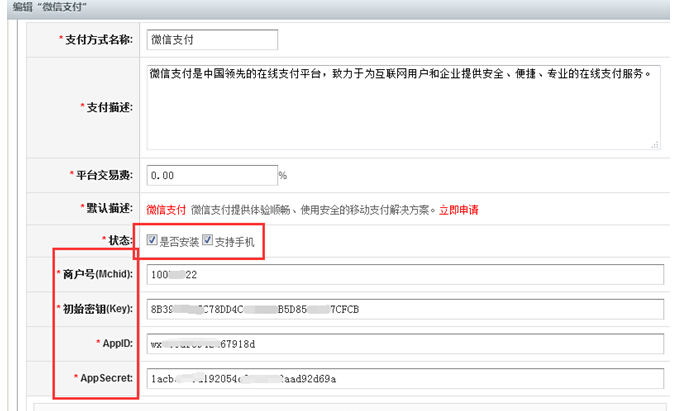The height and width of the screenshot is (411, 677).
Task: Open the 立即申请 link
Action: (459, 210)
